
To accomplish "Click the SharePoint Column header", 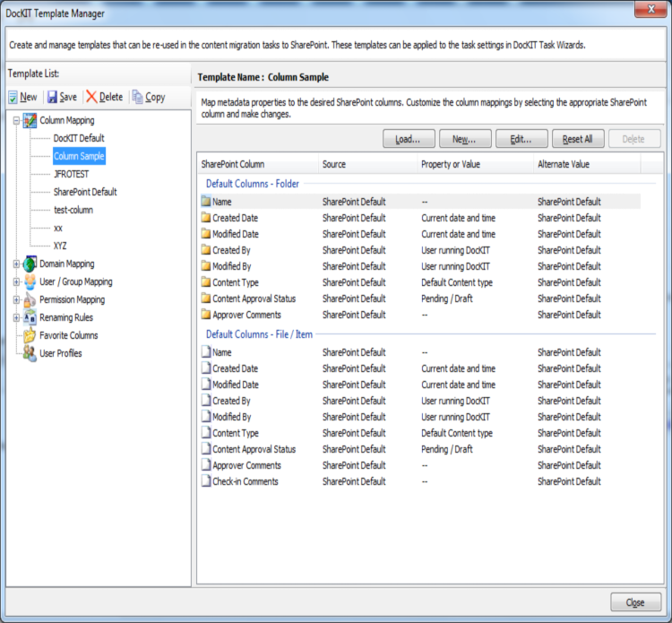I will coord(257,164).
